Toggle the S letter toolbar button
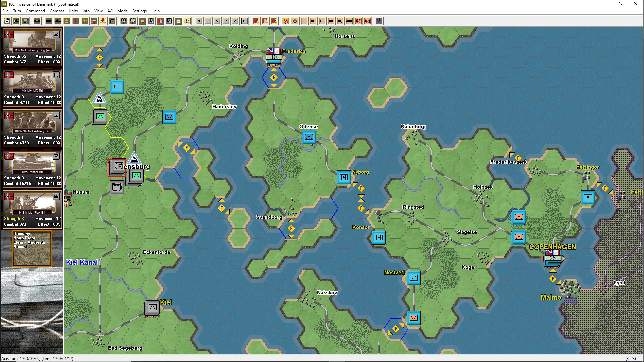The width and height of the screenshot is (644, 362). coord(208,21)
